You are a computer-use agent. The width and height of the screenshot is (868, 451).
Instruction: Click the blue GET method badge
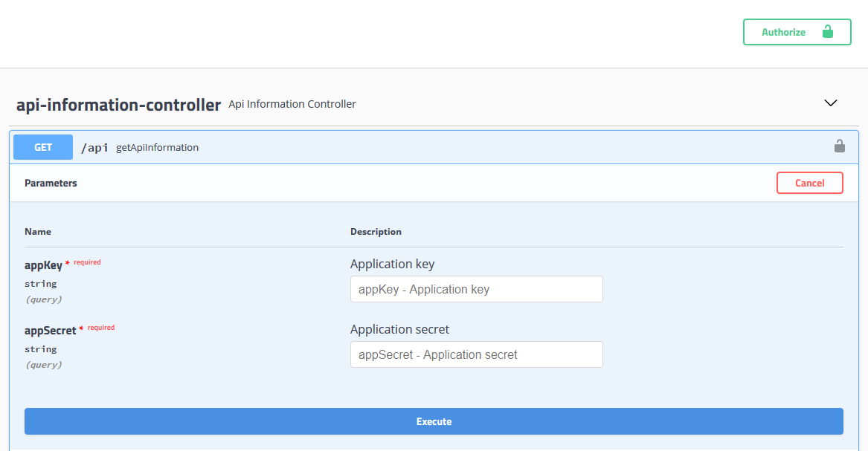[x=43, y=147]
